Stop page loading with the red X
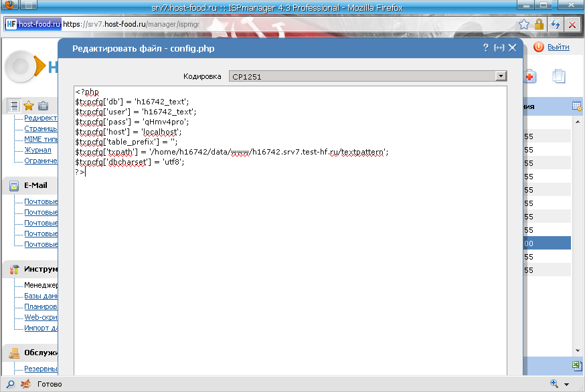Image resolution: width=585 pixels, height=392 pixels. coord(572,24)
